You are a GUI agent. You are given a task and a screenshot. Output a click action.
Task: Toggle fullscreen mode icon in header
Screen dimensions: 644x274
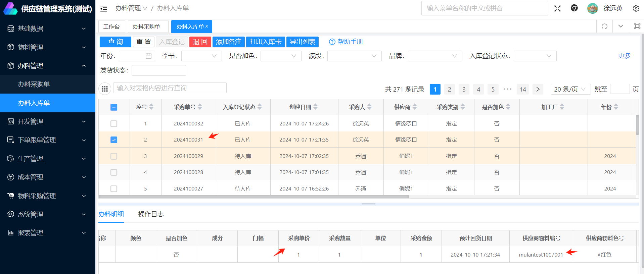point(557,8)
